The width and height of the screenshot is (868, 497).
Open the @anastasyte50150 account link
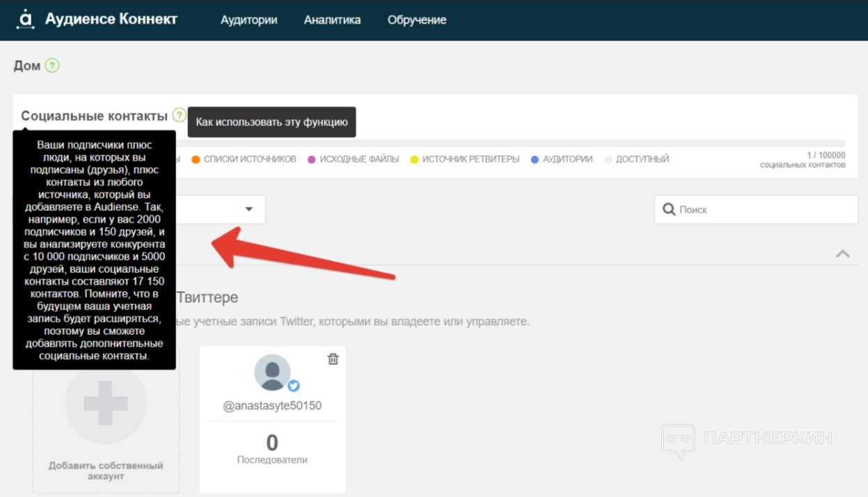point(272,406)
